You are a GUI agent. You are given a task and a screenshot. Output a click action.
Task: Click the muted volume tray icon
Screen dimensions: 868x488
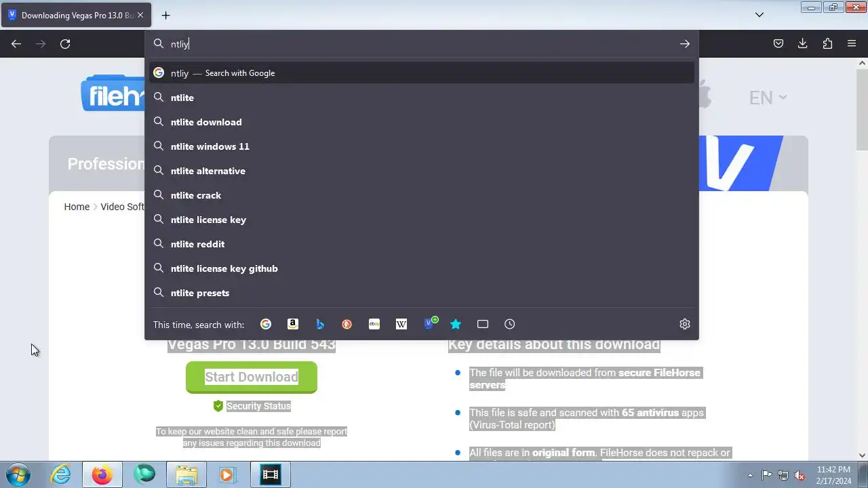point(800,475)
